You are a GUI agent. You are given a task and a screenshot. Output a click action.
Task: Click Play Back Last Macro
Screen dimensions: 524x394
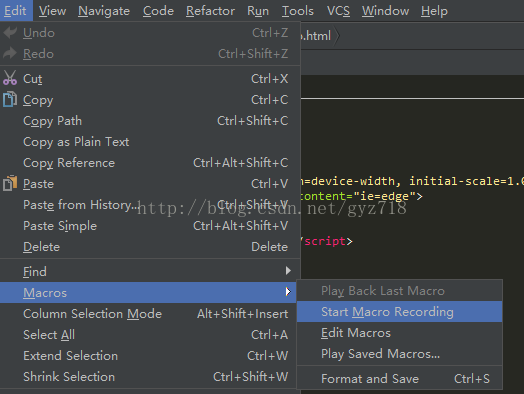tap(400, 291)
